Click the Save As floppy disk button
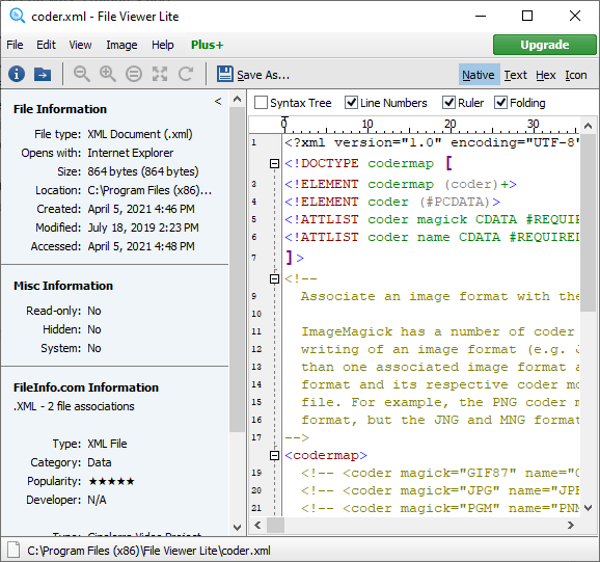 pyautogui.click(x=253, y=74)
